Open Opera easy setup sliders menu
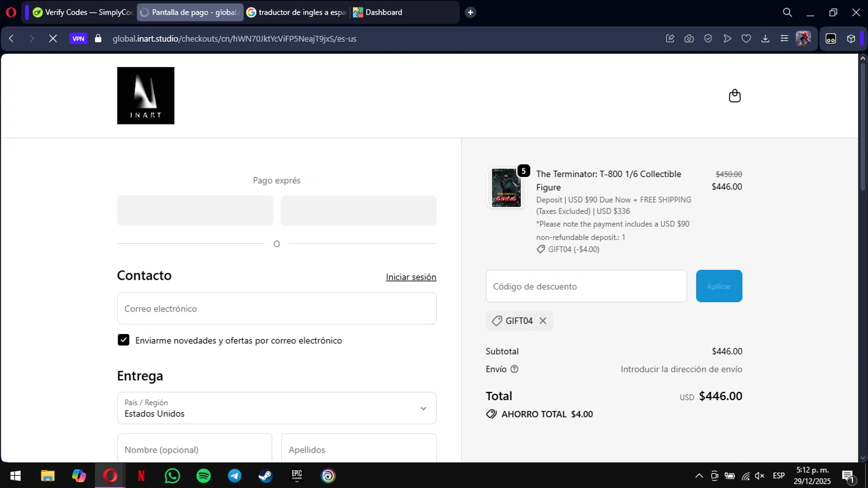This screenshot has height=488, width=868. (x=784, y=39)
